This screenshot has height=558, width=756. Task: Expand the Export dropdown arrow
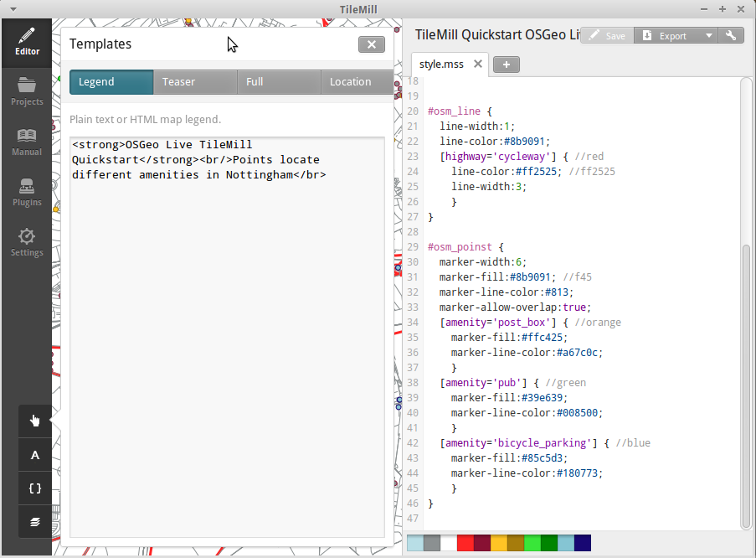point(709,36)
